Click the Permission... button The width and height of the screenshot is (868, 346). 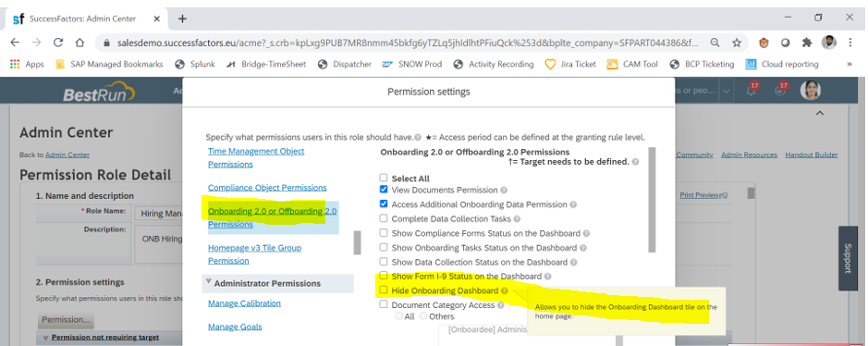coord(66,320)
